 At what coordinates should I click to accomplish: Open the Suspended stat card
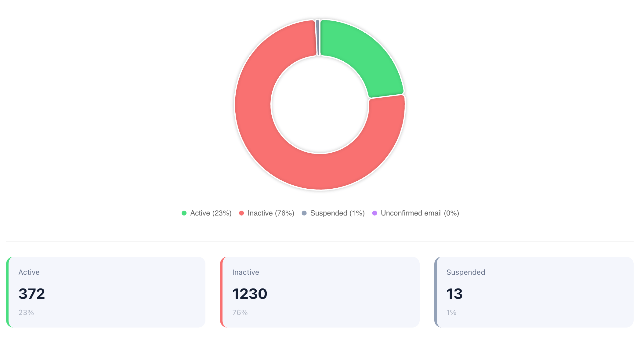point(534,292)
